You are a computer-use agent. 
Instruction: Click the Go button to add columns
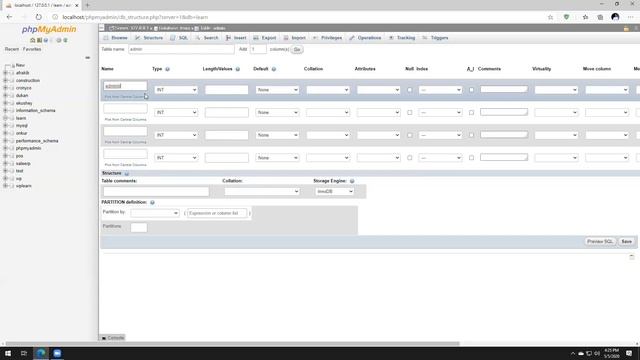pyautogui.click(x=297, y=49)
